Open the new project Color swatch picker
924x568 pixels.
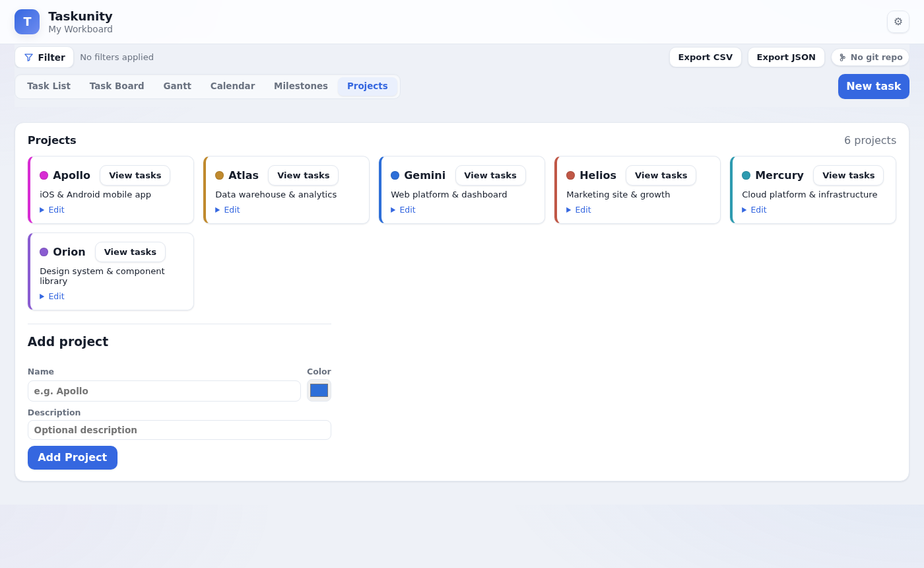tap(319, 390)
